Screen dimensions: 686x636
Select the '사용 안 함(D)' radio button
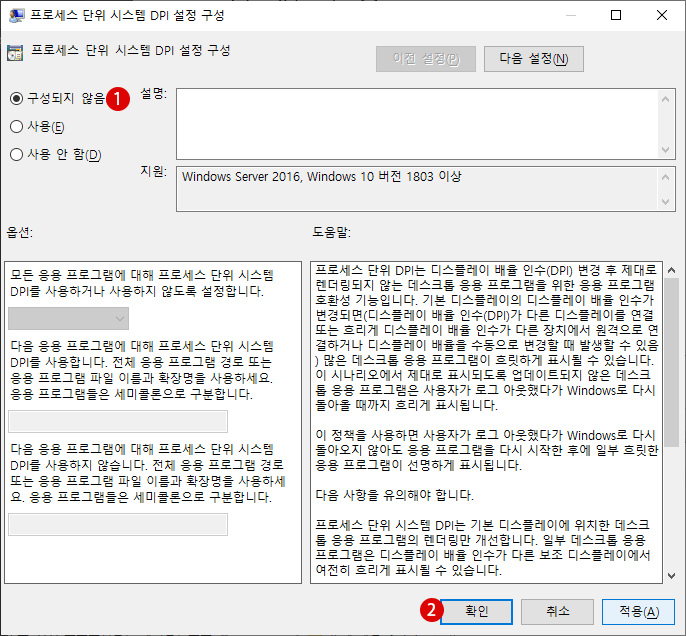[16, 154]
